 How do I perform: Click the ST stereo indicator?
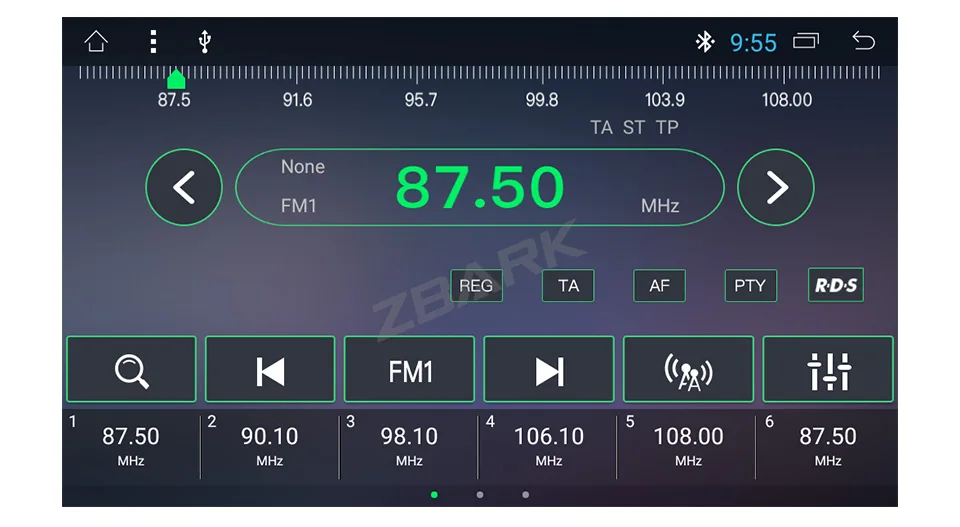click(634, 127)
